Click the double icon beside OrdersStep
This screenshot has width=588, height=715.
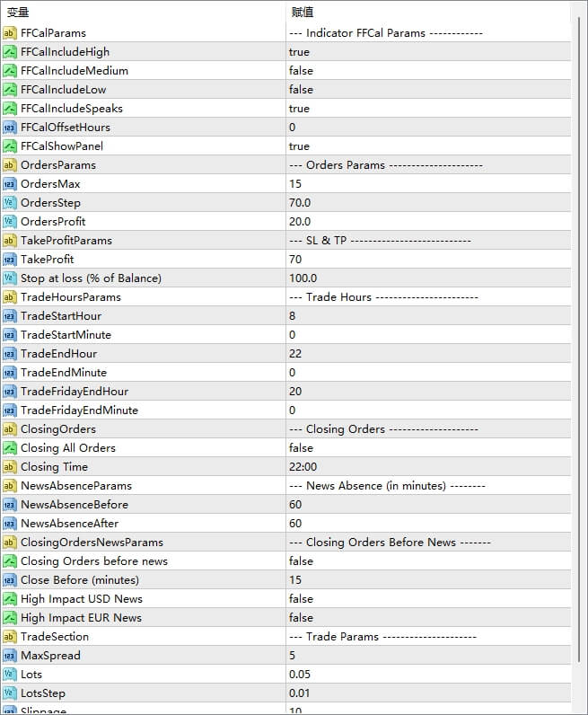(x=9, y=203)
